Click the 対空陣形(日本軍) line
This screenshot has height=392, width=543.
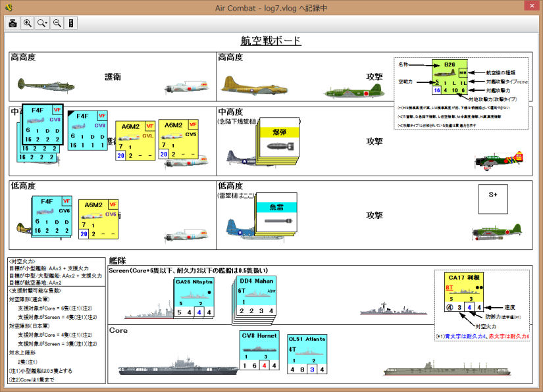[x=29, y=326]
